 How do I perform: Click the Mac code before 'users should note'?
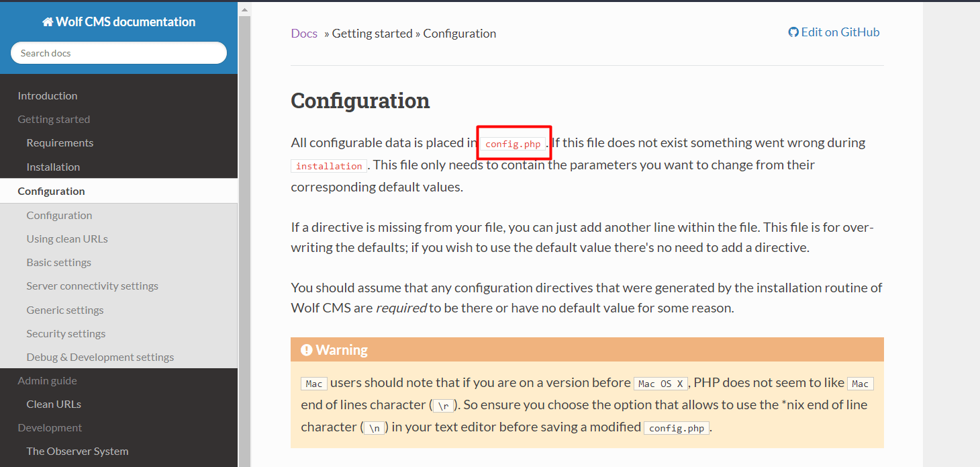tap(314, 384)
